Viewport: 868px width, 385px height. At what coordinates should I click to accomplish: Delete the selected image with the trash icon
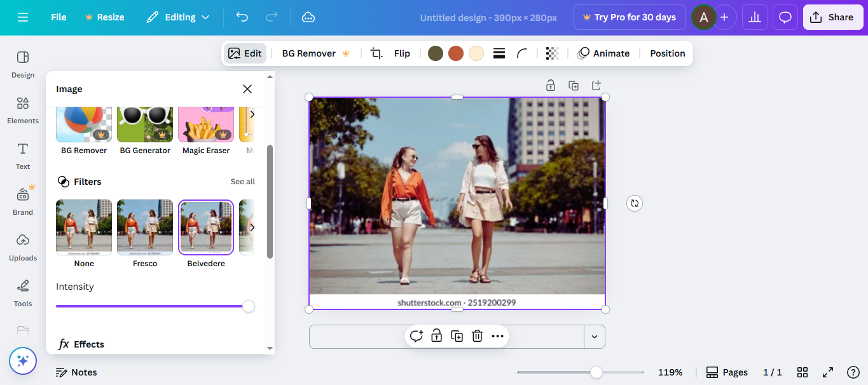[477, 336]
